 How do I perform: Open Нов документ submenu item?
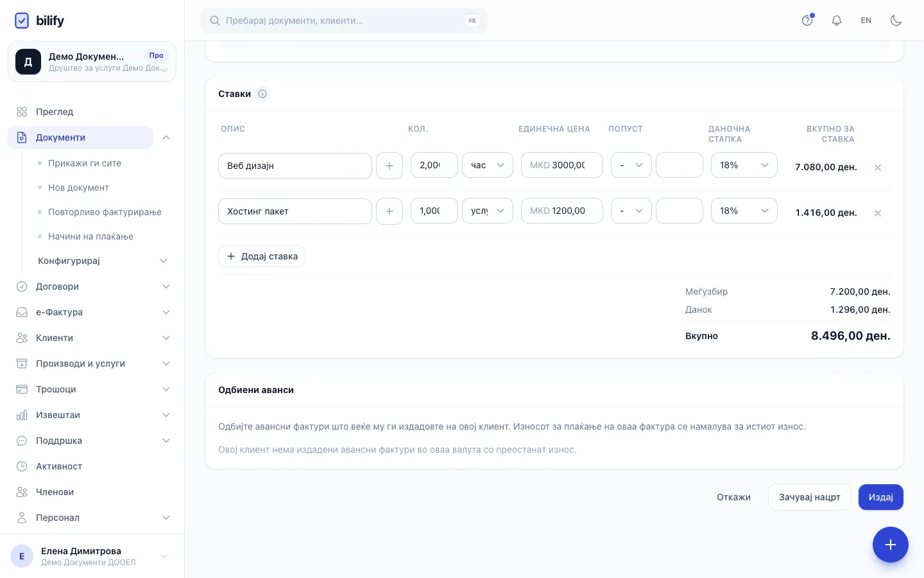coord(78,188)
